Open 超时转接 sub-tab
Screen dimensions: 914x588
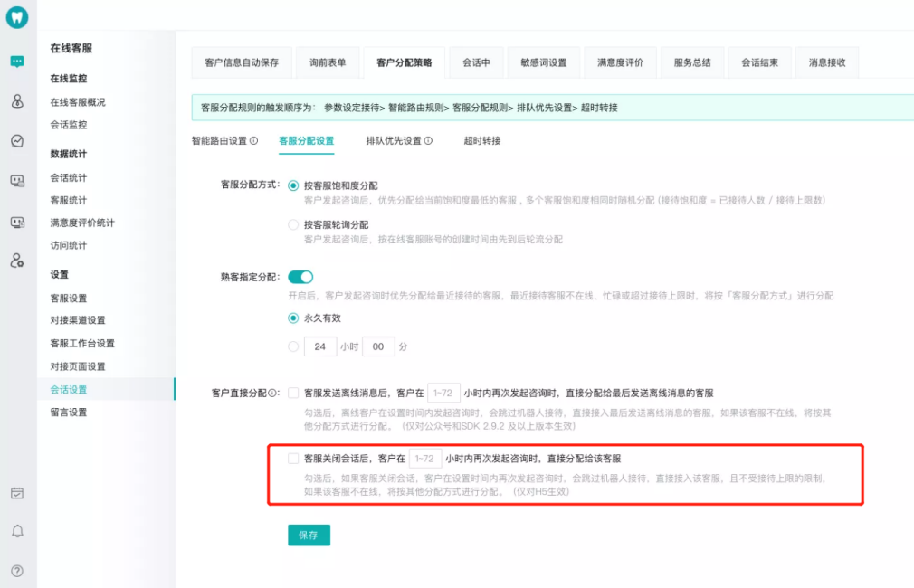click(x=482, y=141)
